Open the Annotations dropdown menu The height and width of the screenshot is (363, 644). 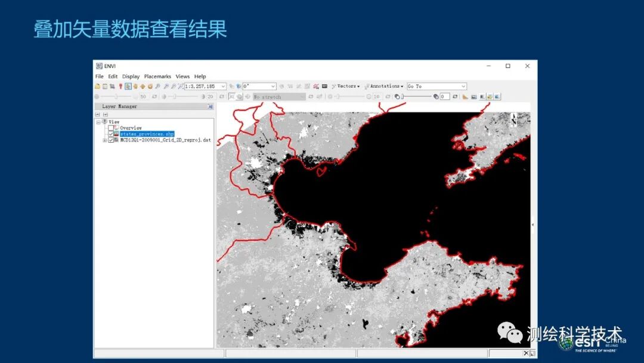coord(384,87)
